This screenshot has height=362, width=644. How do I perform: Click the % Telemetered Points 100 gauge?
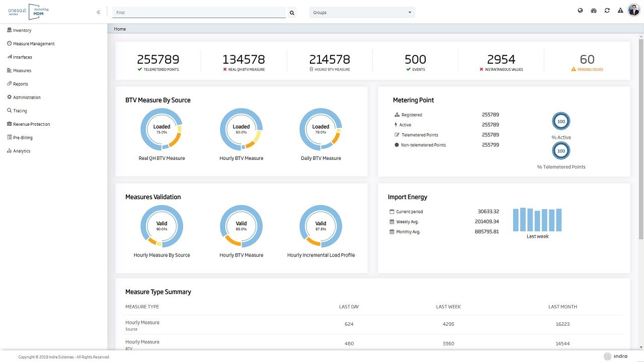561,151
